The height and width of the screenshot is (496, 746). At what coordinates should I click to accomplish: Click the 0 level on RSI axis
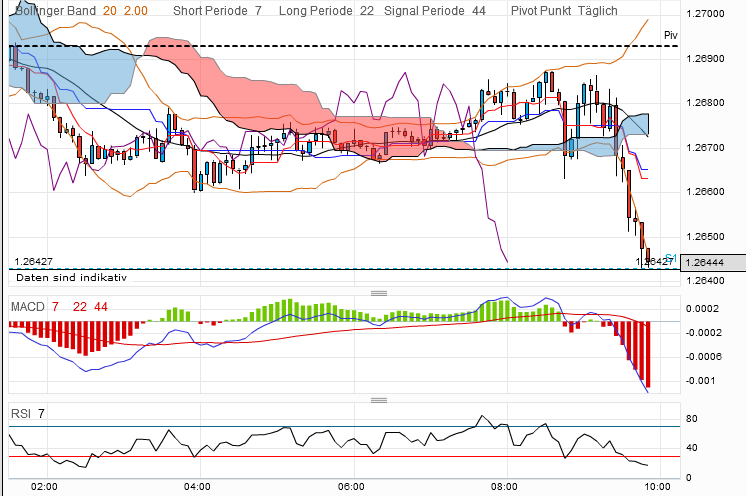(688, 477)
